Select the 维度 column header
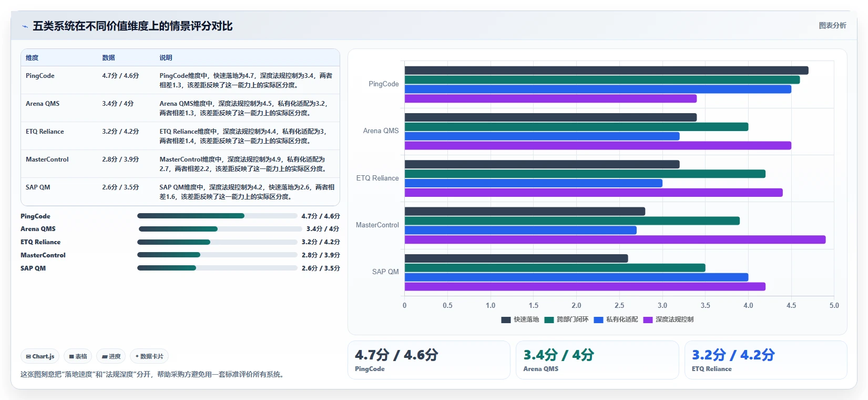The image size is (868, 400). (32, 58)
